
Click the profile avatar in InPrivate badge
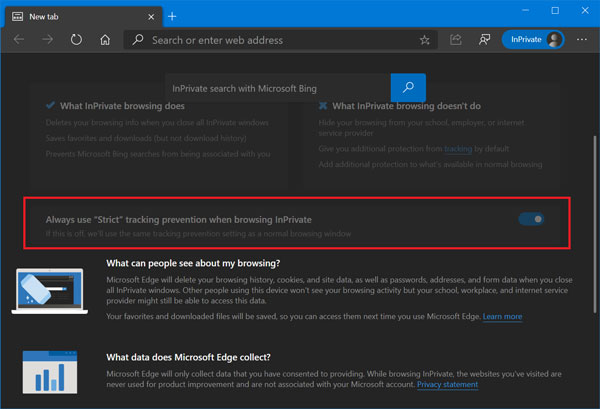554,39
